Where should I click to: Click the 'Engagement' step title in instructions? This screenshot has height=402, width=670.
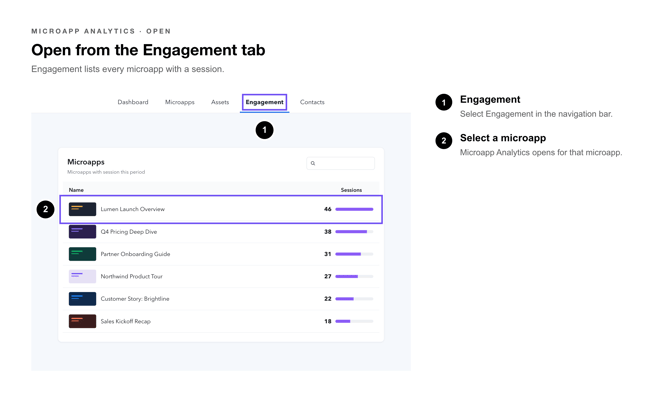(x=490, y=100)
